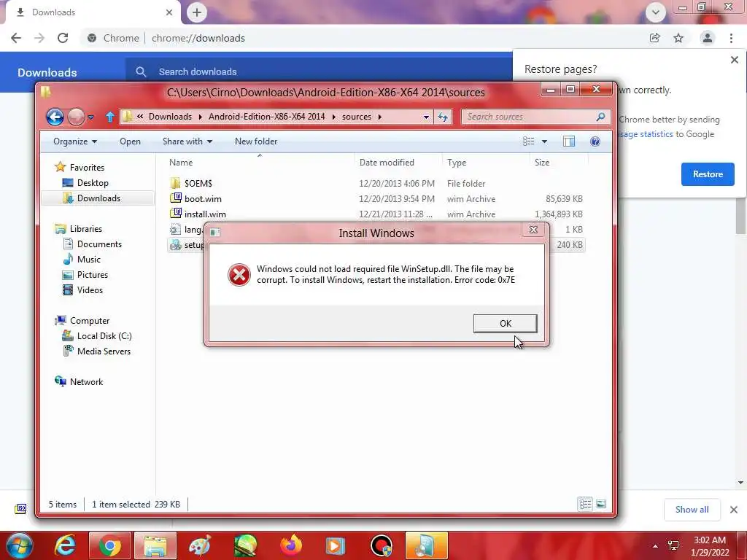This screenshot has width=747, height=560.
Task: Close the Install Windows dialog
Action: tap(533, 230)
